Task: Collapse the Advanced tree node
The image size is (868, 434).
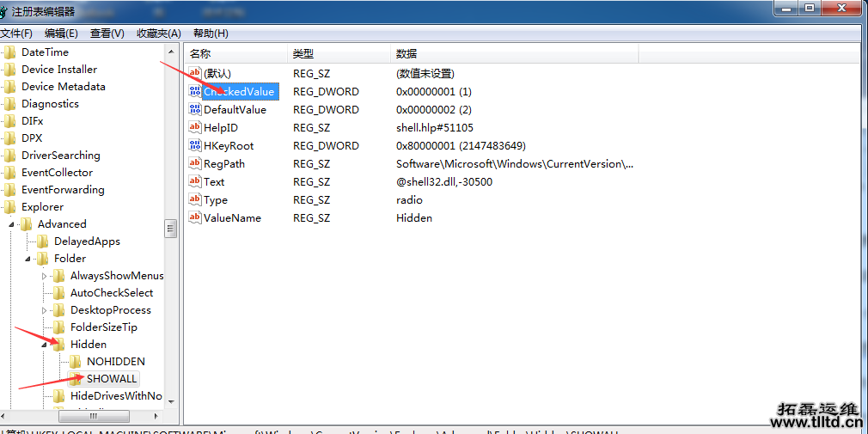Action: [x=12, y=224]
